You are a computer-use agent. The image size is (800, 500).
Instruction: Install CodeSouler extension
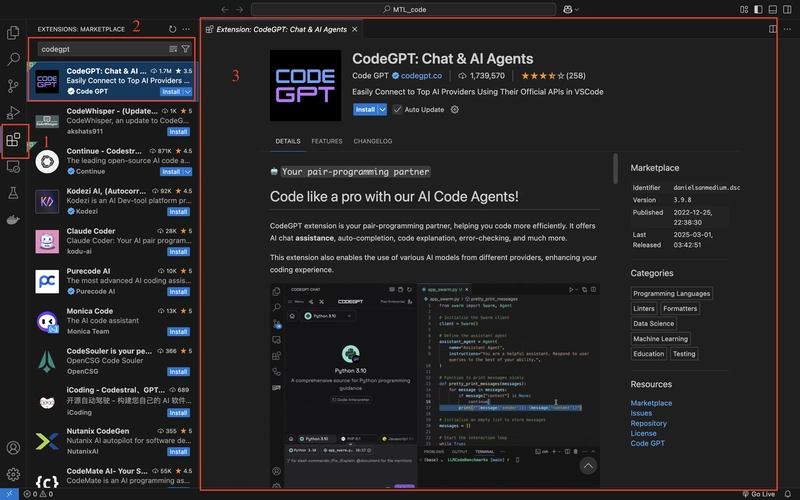178,371
